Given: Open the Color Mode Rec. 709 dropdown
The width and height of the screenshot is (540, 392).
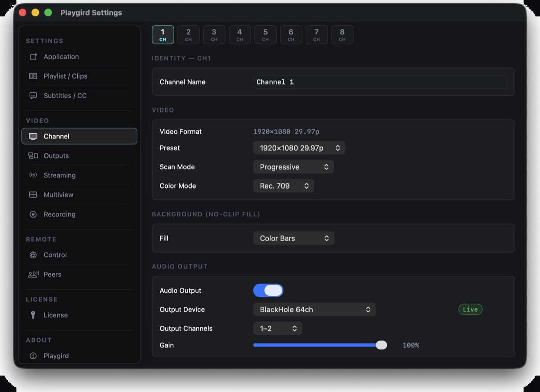Looking at the screenshot, I should point(284,186).
